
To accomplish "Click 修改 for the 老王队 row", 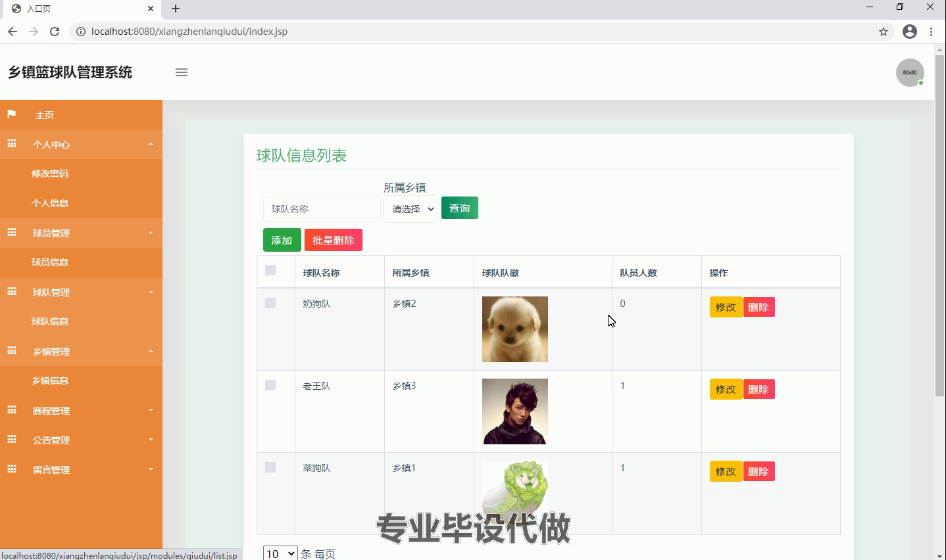I will [x=726, y=389].
